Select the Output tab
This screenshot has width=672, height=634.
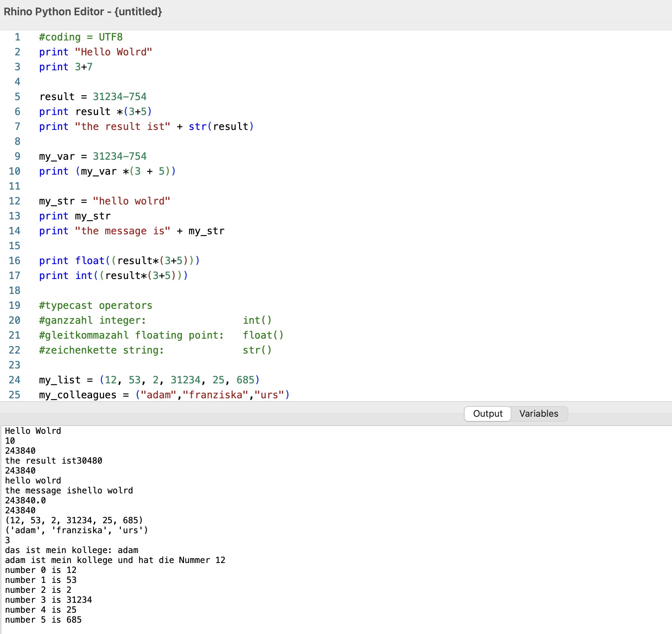[487, 414]
